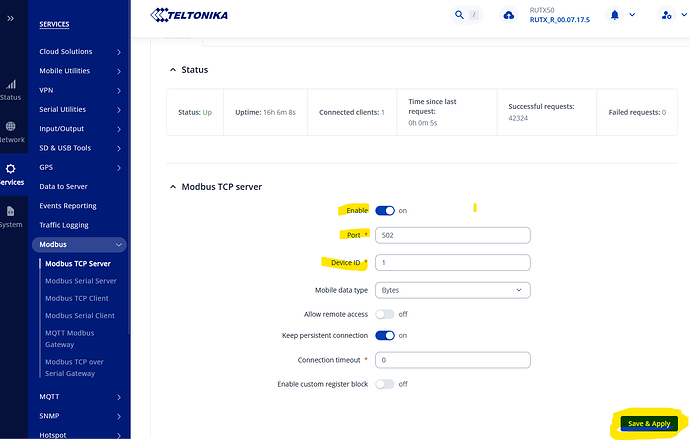Collapse the Modbus menu
The image size is (690, 440).
[x=79, y=245]
